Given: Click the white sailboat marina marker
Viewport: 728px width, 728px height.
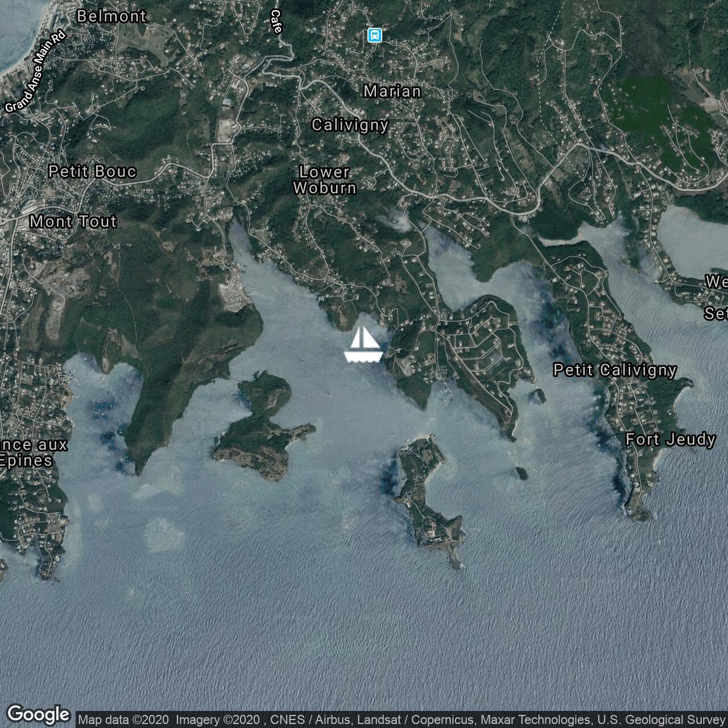Looking at the screenshot, I should coord(363,345).
